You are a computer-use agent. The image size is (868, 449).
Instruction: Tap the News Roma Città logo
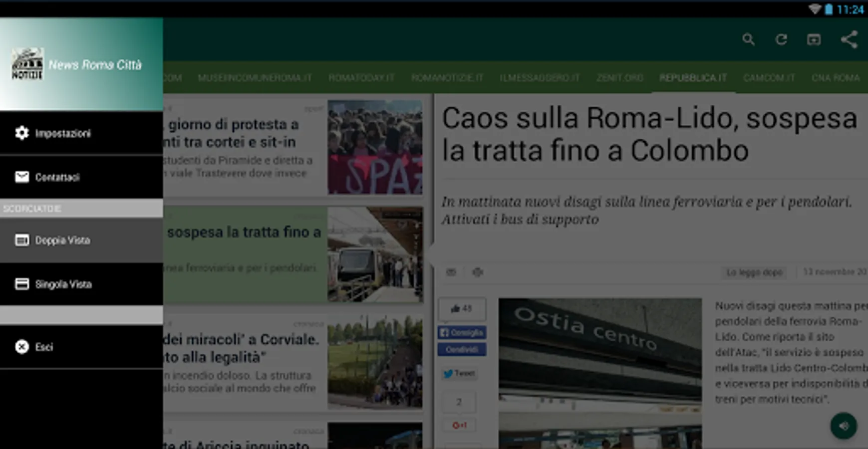pyautogui.click(x=27, y=64)
